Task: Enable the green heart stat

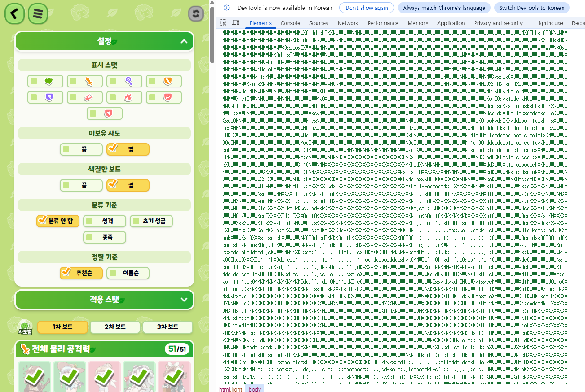Action: (45, 81)
